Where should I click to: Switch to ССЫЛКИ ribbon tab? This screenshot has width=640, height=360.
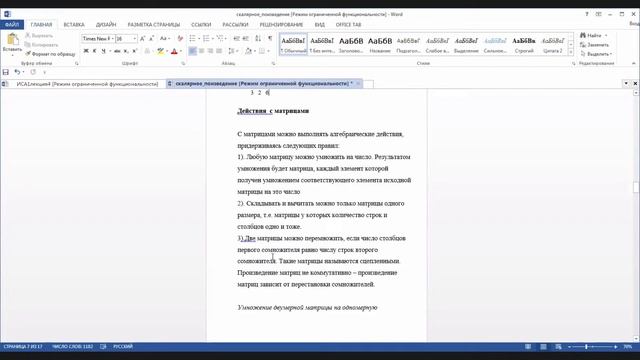point(201,24)
